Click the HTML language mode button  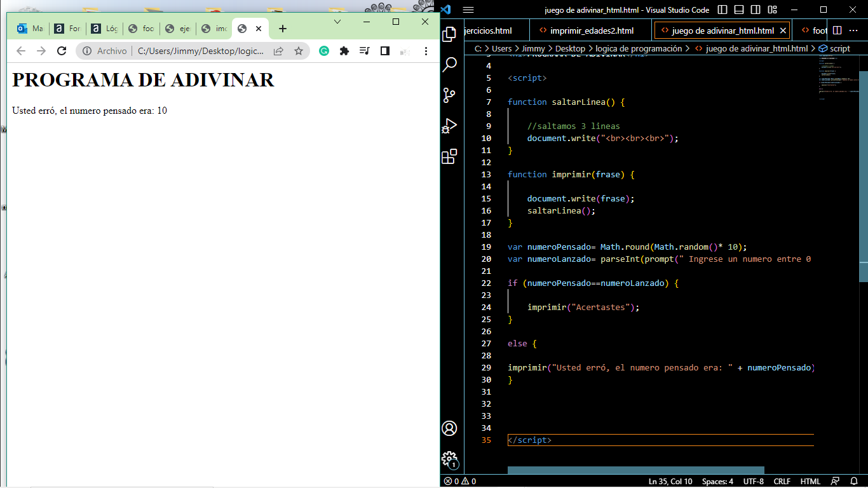(810, 481)
